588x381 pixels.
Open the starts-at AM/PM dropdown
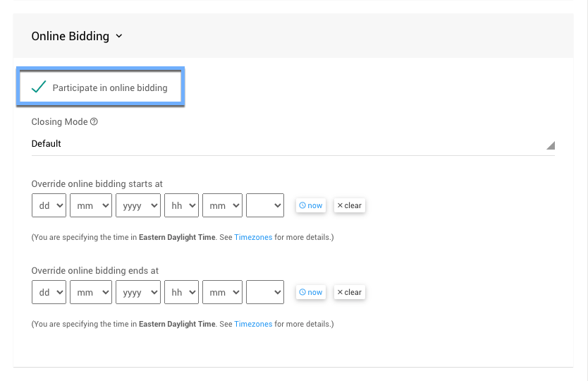pyautogui.click(x=265, y=205)
